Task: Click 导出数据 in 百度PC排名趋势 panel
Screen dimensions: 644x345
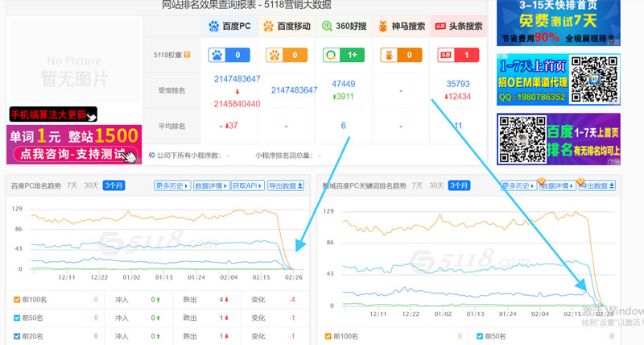Action: (286, 186)
